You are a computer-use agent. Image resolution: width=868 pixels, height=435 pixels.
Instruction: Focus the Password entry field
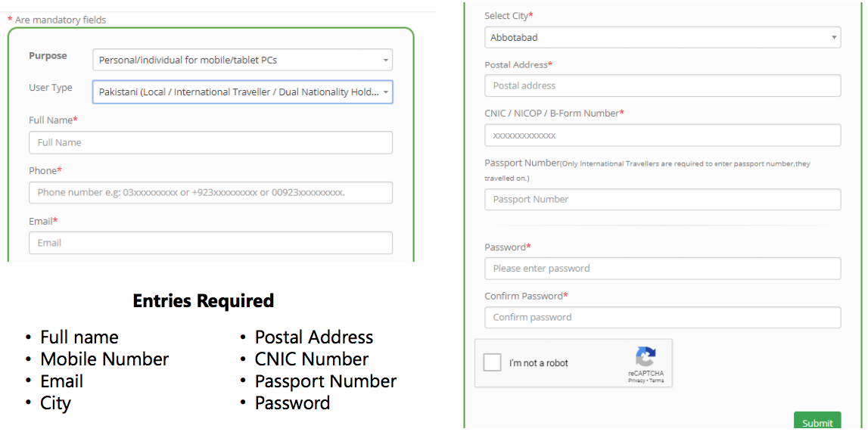click(x=662, y=268)
